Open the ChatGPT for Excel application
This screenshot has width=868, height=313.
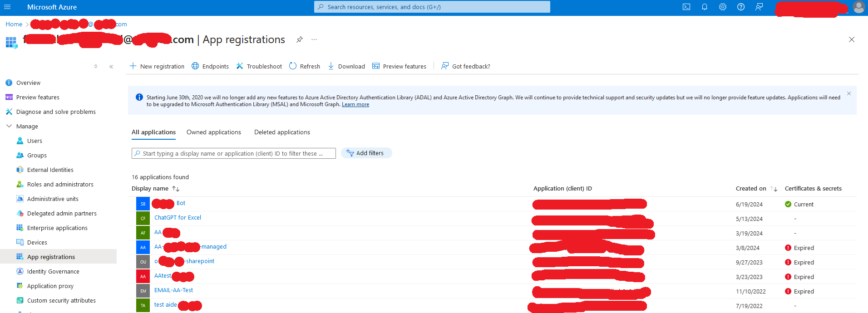[x=178, y=218]
